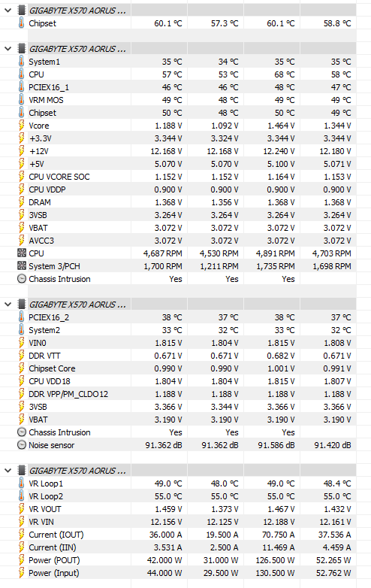371x588 pixels.
Task: Select the 68 °C CPU maximum value
Action: pyautogui.click(x=285, y=74)
